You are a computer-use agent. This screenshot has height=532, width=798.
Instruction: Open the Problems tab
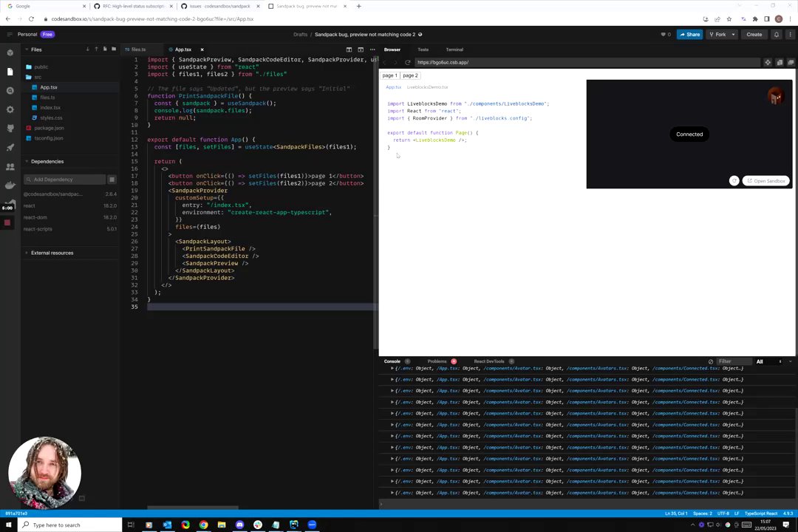tap(437, 361)
